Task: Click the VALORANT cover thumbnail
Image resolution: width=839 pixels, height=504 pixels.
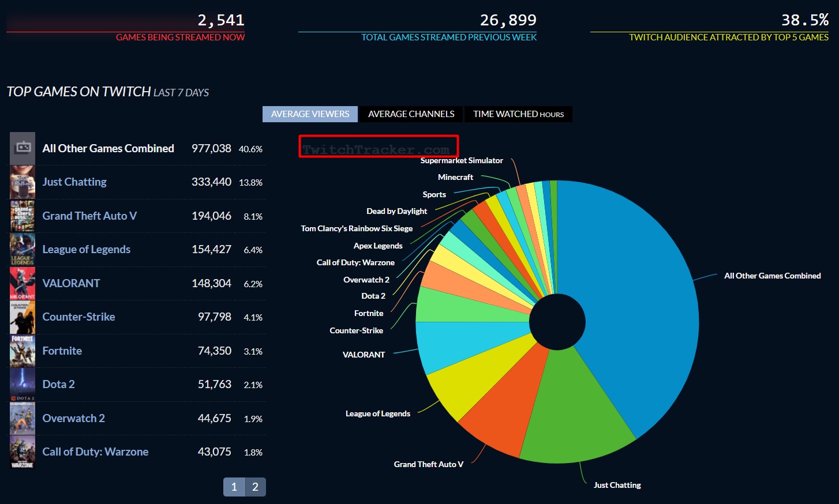Action: point(23,283)
